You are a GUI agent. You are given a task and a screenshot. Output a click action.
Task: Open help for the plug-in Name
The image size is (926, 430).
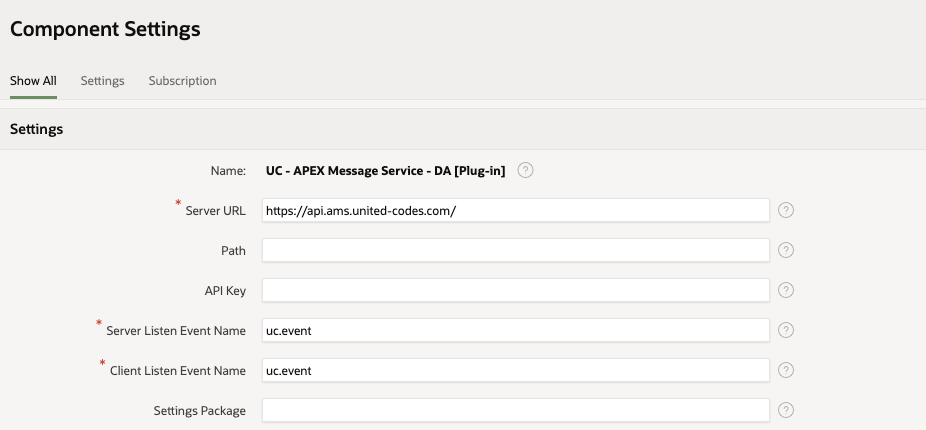tap(526, 171)
